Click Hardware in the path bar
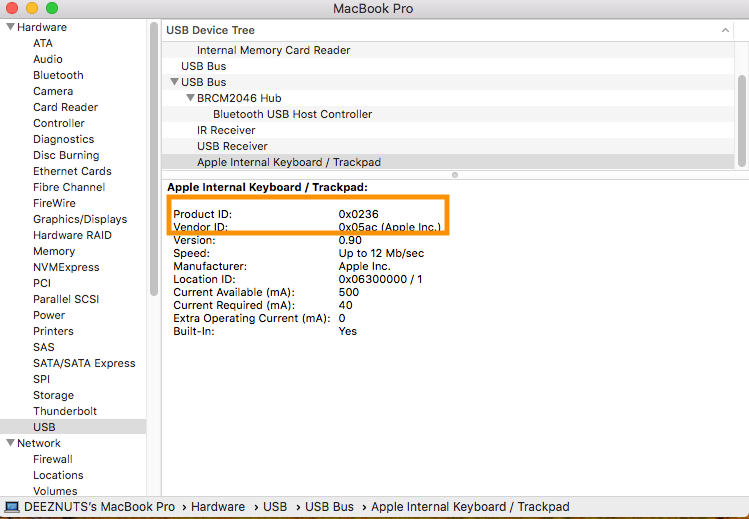 218,507
